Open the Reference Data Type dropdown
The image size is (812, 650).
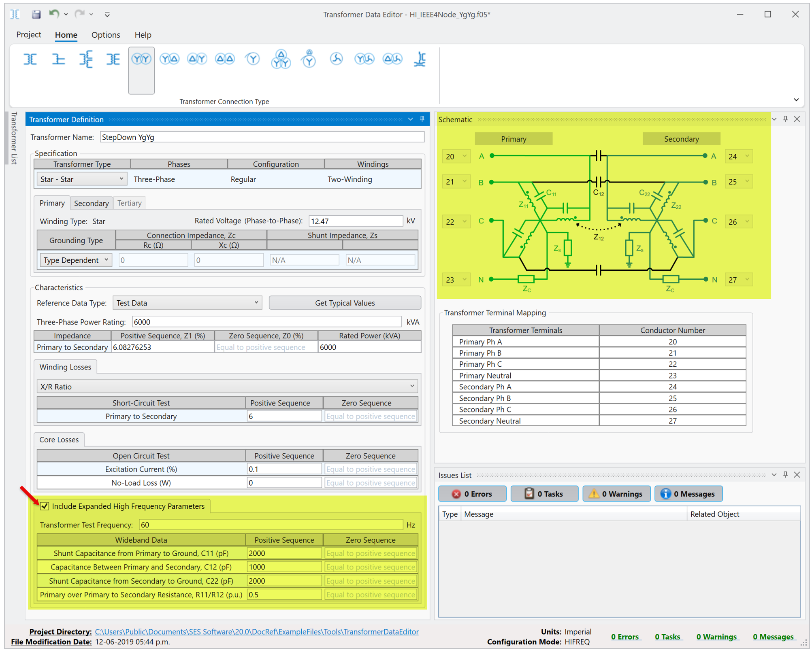pyautogui.click(x=187, y=303)
